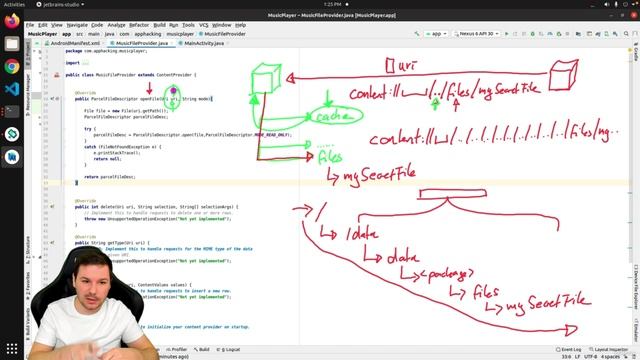The width and height of the screenshot is (640, 360).
Task: Open the VCS menu
Action: pyautogui.click(x=204, y=25)
